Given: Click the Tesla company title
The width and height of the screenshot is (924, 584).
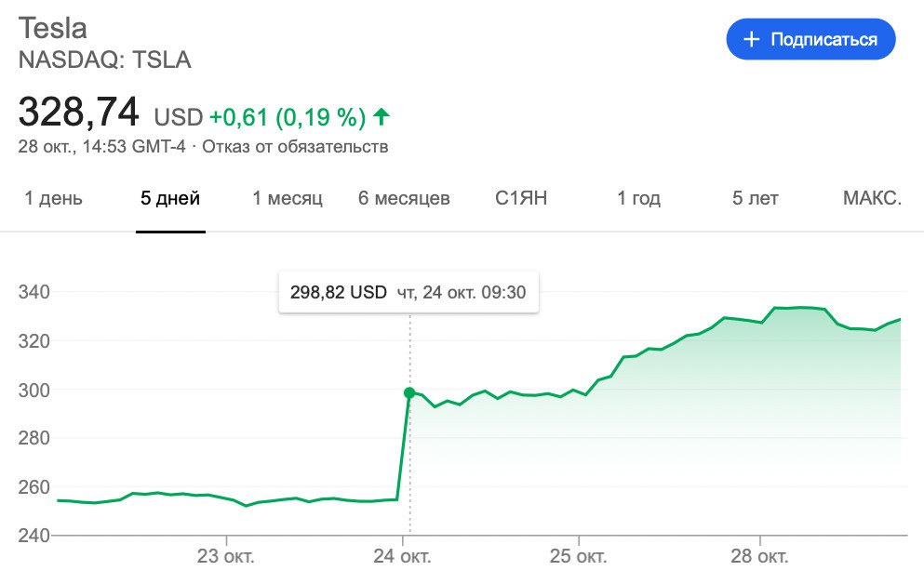Looking at the screenshot, I should 53,28.
